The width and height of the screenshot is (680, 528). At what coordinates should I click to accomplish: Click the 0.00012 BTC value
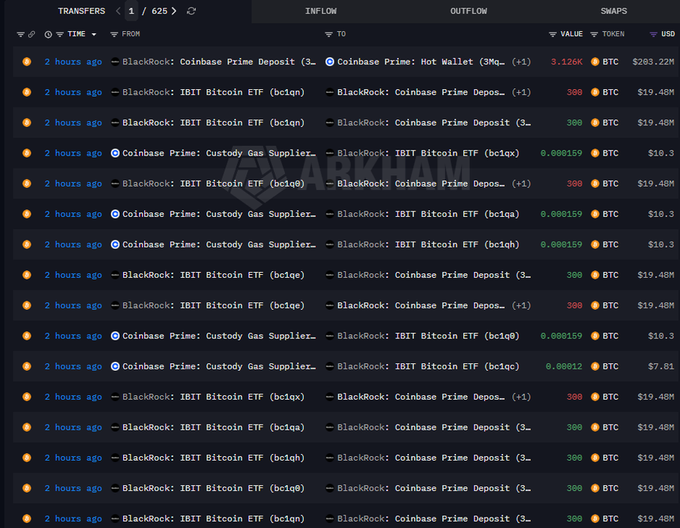coord(564,366)
